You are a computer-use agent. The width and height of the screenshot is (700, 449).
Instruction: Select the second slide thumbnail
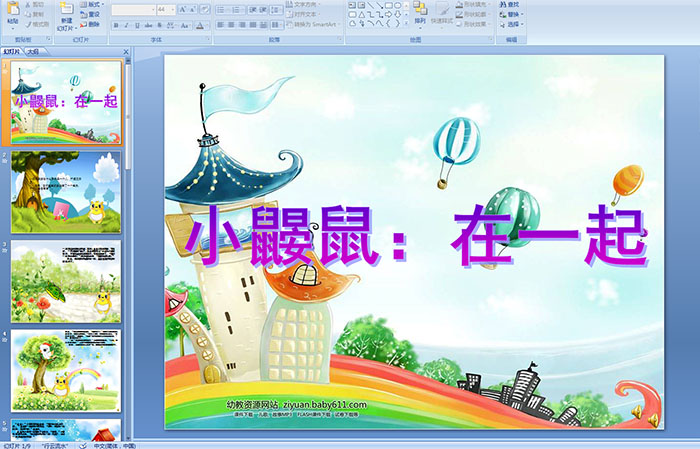(x=66, y=192)
